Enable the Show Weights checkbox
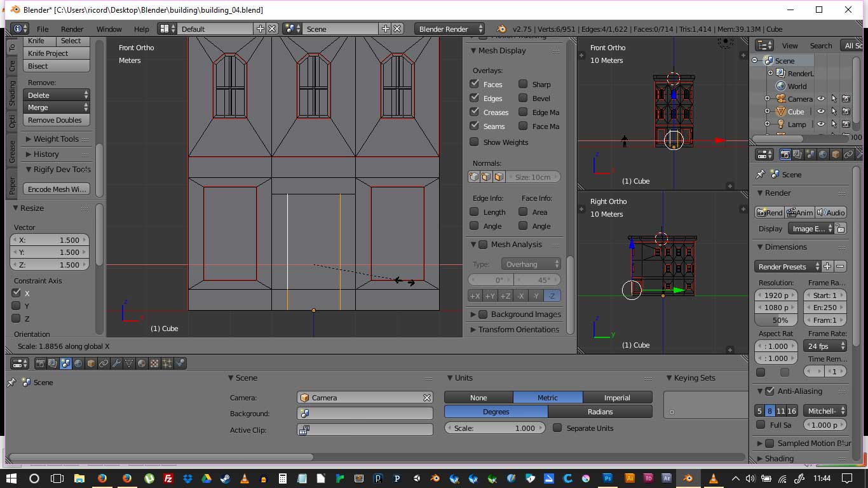 [x=474, y=142]
